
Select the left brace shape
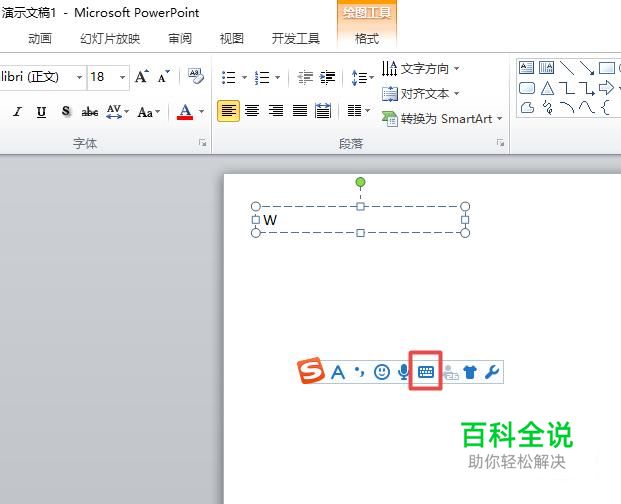click(605, 107)
